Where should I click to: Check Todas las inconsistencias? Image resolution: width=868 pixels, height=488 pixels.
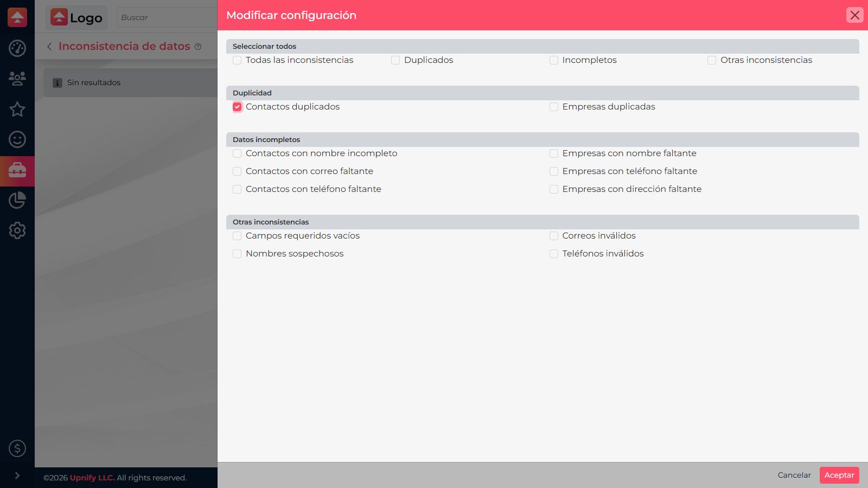tap(237, 60)
